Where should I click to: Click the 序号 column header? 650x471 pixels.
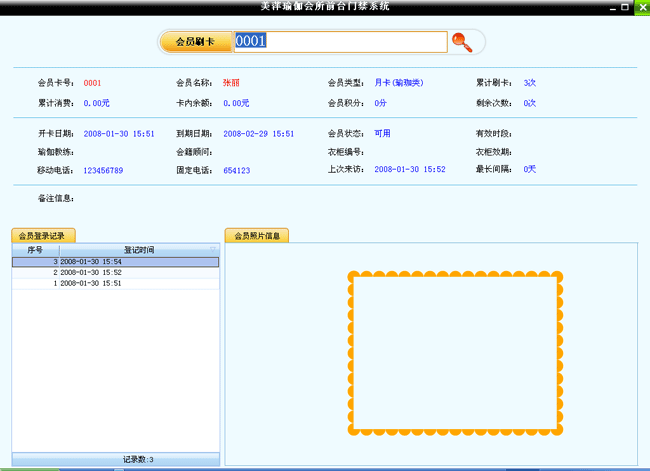(x=35, y=249)
